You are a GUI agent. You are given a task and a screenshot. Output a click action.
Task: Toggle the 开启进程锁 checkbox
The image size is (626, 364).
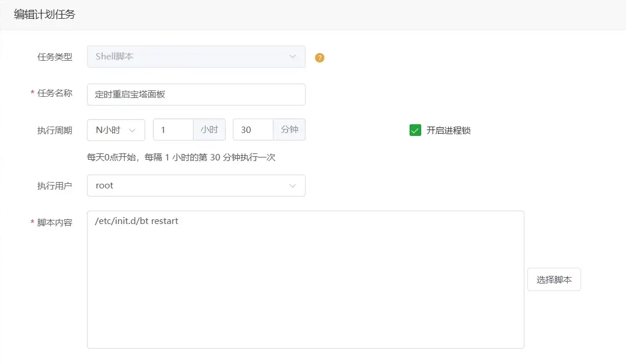[415, 130]
